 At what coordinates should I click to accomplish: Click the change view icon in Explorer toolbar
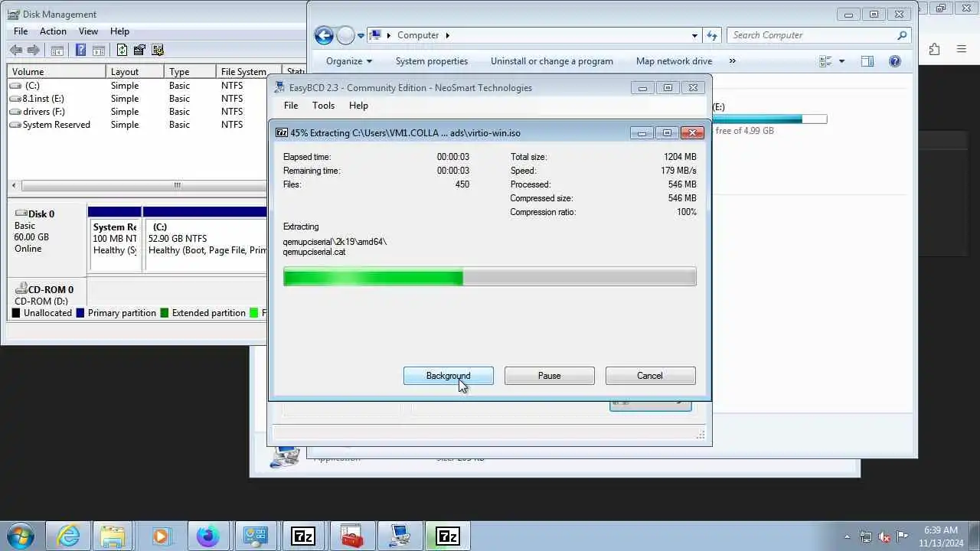825,61
